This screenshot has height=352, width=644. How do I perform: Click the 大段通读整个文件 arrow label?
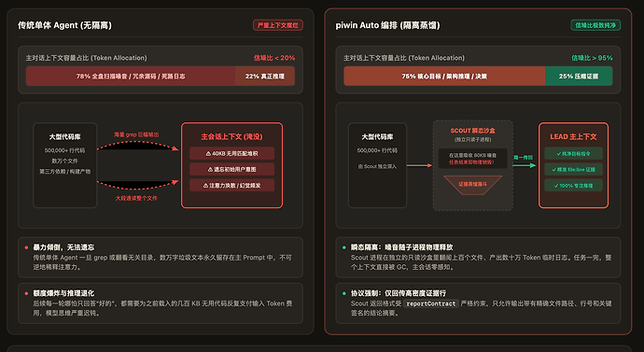click(136, 198)
